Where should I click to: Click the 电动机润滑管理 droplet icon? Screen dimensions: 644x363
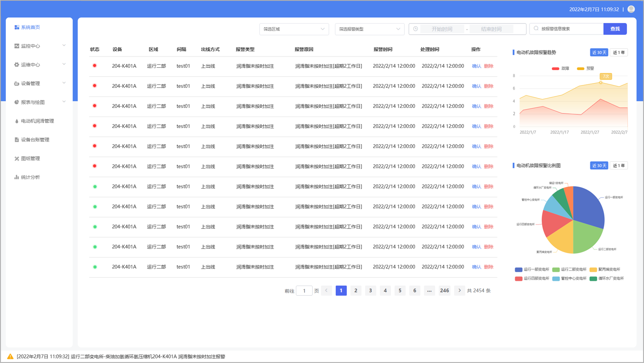17,121
